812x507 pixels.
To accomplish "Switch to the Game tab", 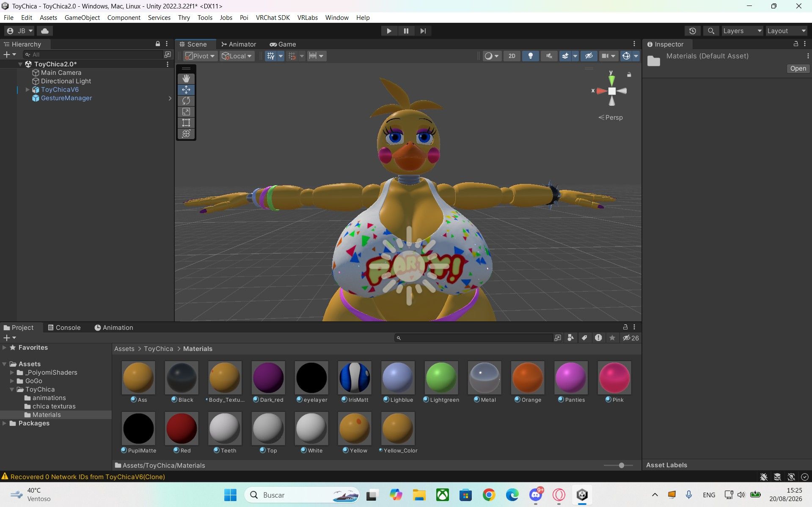I will click(x=283, y=44).
